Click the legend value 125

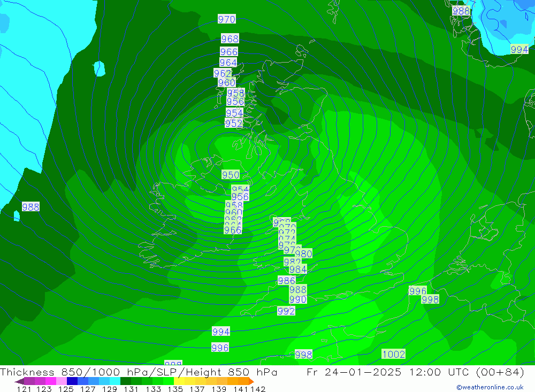66,389
